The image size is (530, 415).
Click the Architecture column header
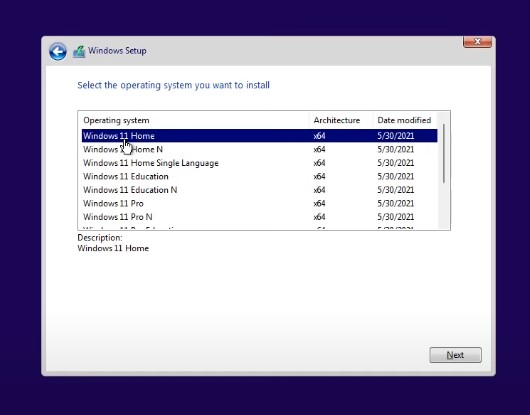tap(341, 120)
